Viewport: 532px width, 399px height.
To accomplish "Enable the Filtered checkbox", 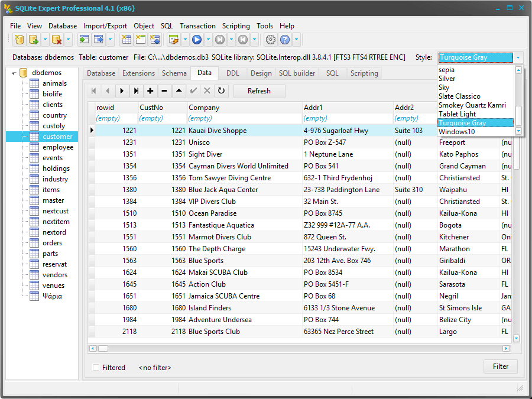I will (96, 367).
